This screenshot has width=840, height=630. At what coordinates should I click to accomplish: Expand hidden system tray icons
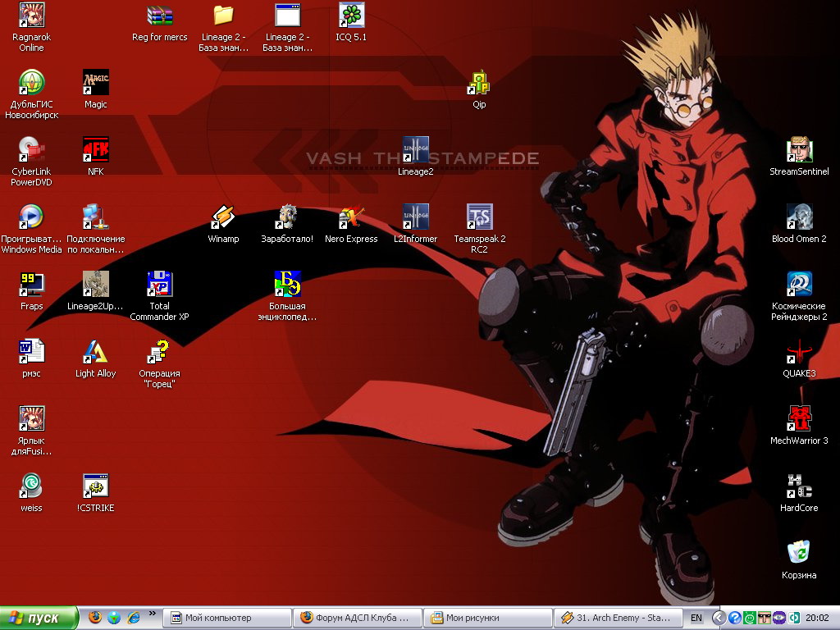(x=719, y=618)
